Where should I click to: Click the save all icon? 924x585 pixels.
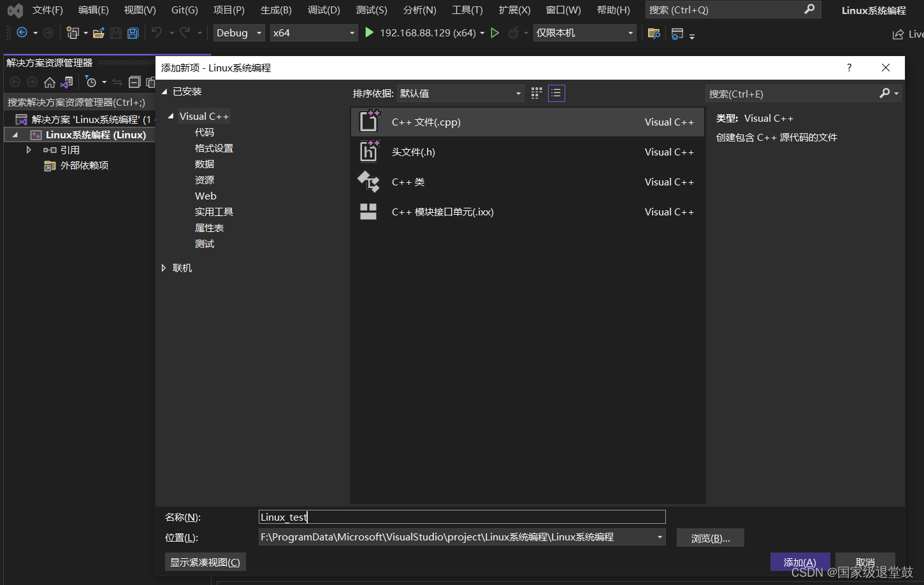133,32
